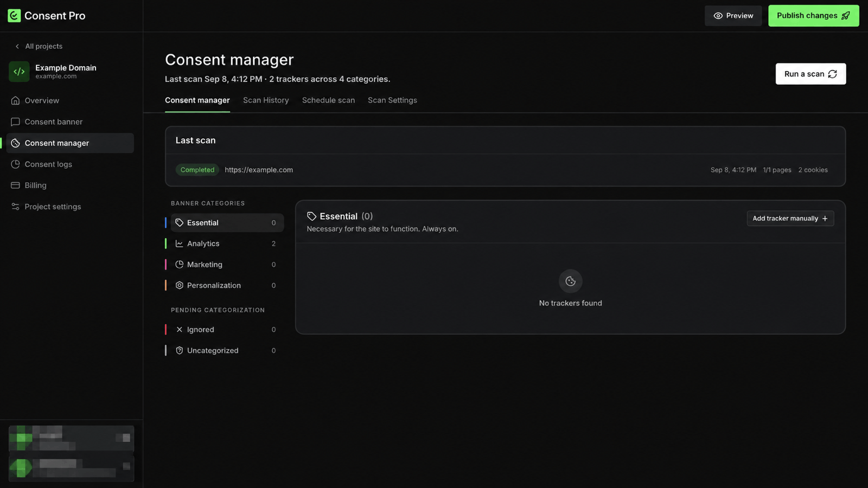Image resolution: width=868 pixels, height=488 pixels.
Task: Click the Billing card icon
Action: [x=15, y=185]
